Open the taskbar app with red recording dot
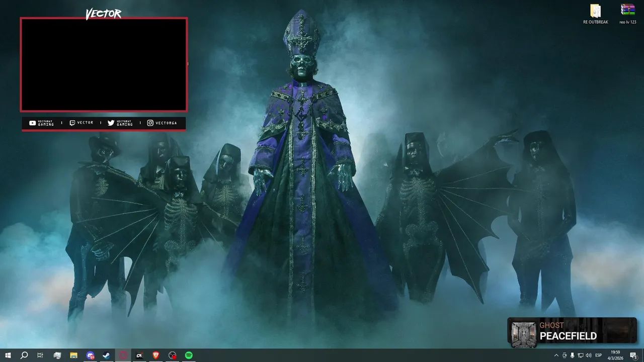Image resolution: width=644 pixels, height=362 pixels. [173, 355]
